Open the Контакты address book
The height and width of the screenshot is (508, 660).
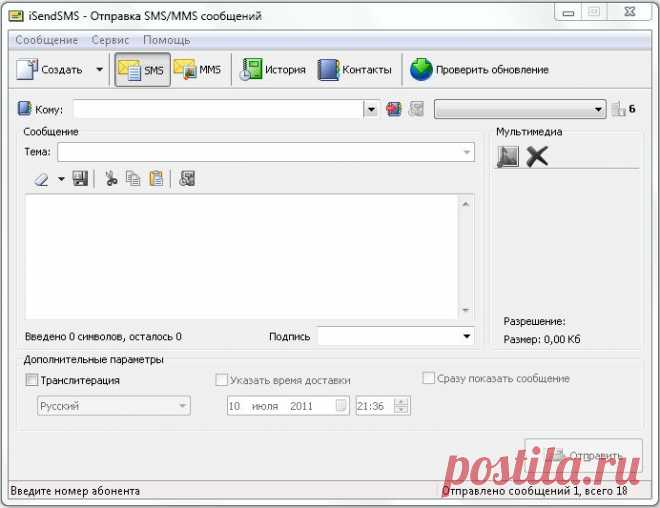tap(354, 69)
